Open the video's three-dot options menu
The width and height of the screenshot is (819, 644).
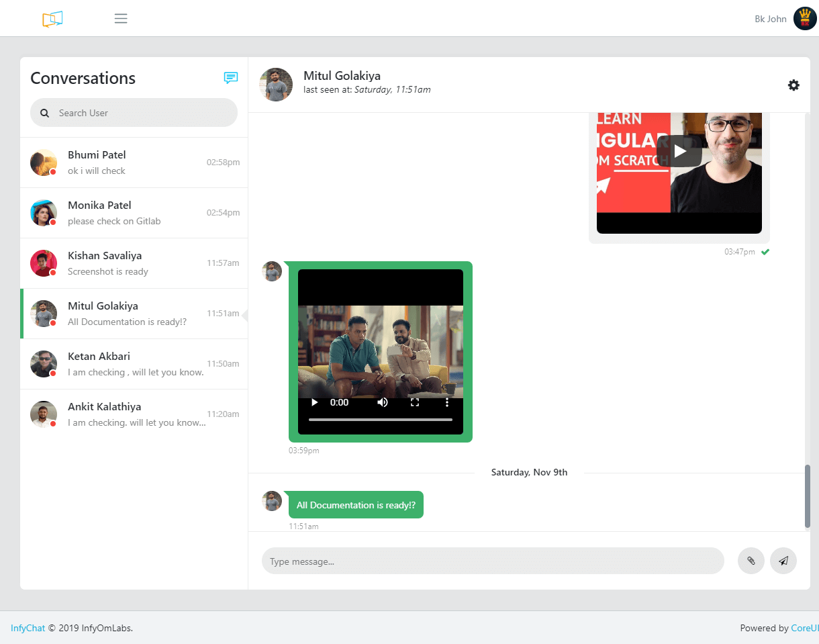447,402
